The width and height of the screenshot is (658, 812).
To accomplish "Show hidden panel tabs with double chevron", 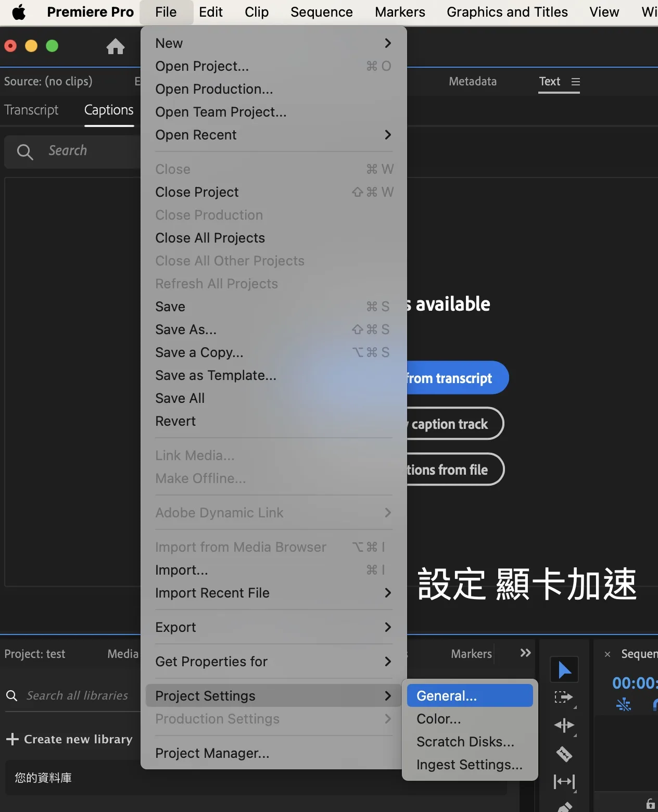I will click(525, 653).
